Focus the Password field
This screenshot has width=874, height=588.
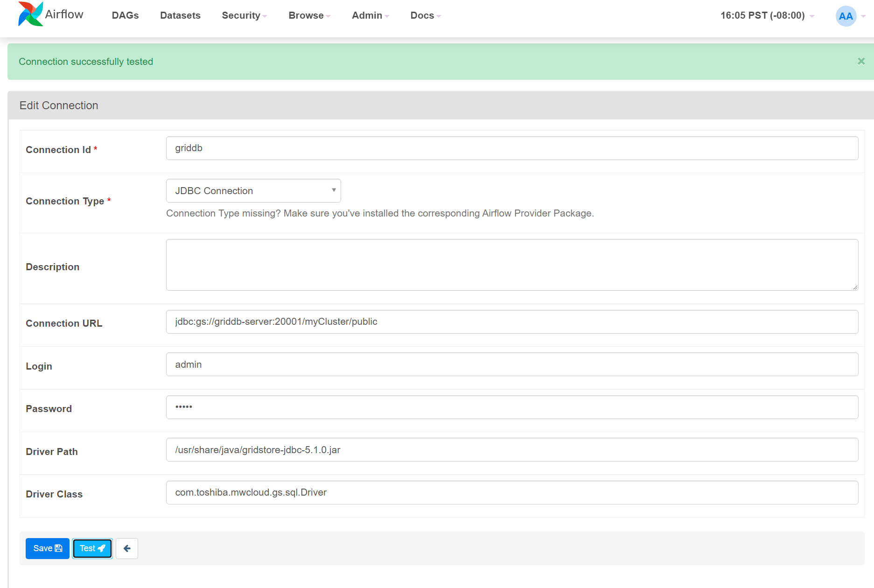(x=512, y=407)
